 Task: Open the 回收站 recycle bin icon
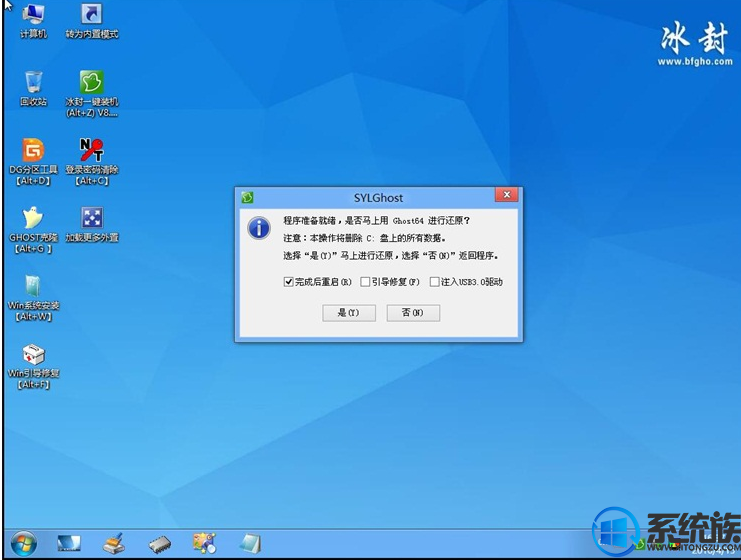pos(33,88)
